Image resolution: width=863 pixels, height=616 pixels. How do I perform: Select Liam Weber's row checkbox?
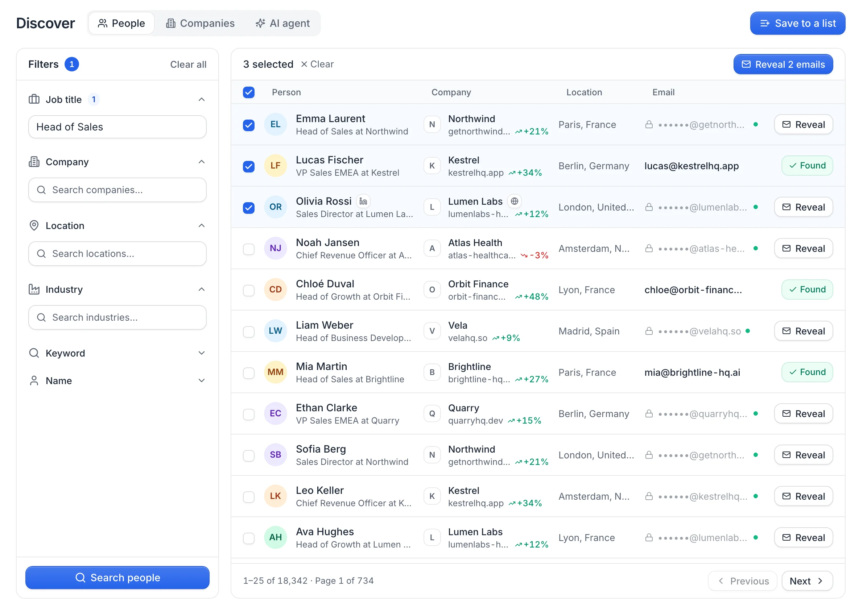(249, 332)
